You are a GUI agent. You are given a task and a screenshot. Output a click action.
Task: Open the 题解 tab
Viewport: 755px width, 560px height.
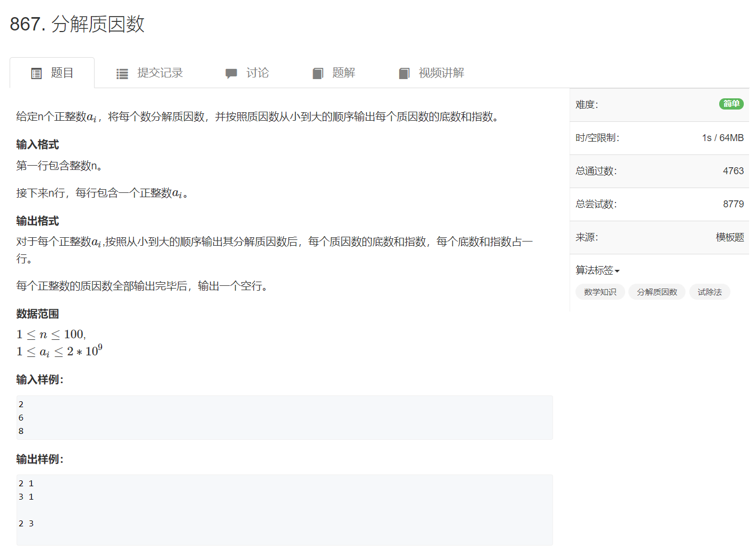334,73
